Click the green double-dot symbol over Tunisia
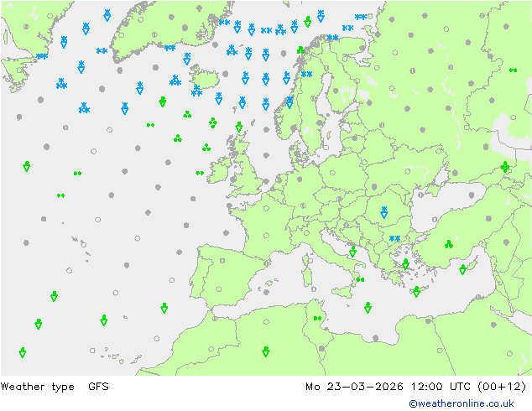Image resolution: width=532 pixels, height=411 pixels. point(317,319)
